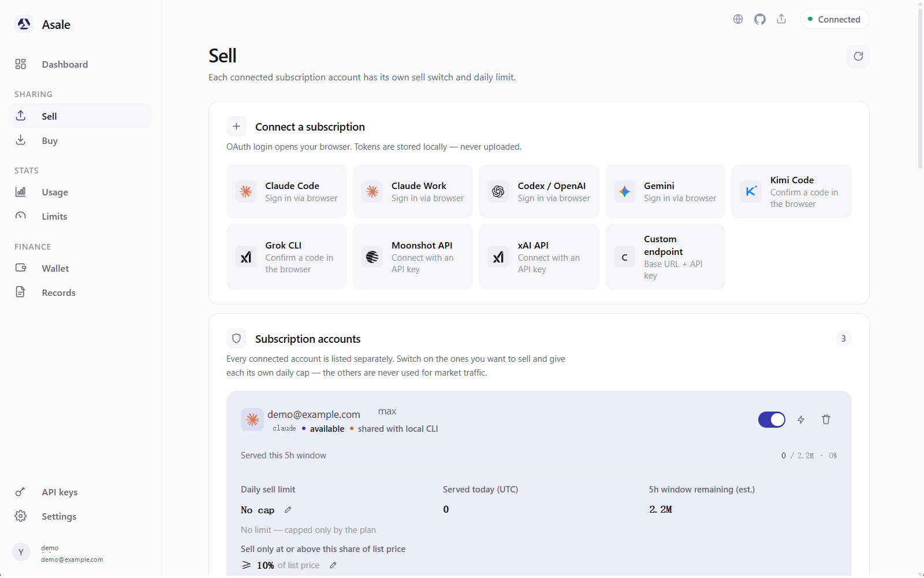924x578 pixels.
Task: Click the Limits gauge icon
Action: [21, 216]
